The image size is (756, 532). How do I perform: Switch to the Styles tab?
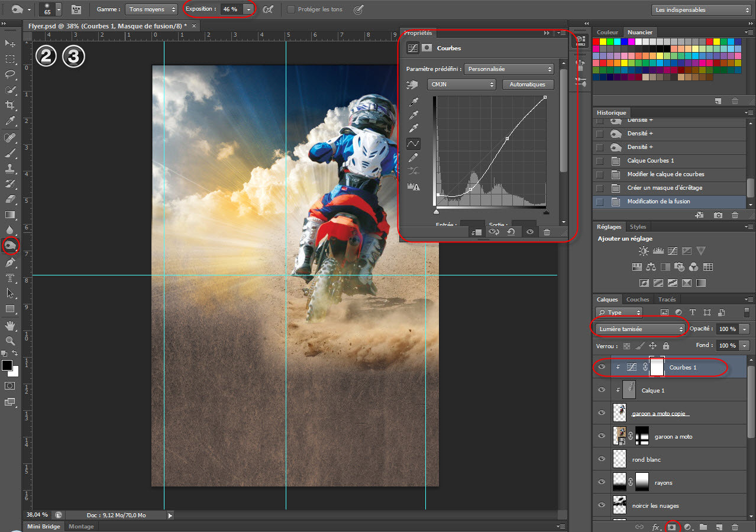pyautogui.click(x=638, y=226)
